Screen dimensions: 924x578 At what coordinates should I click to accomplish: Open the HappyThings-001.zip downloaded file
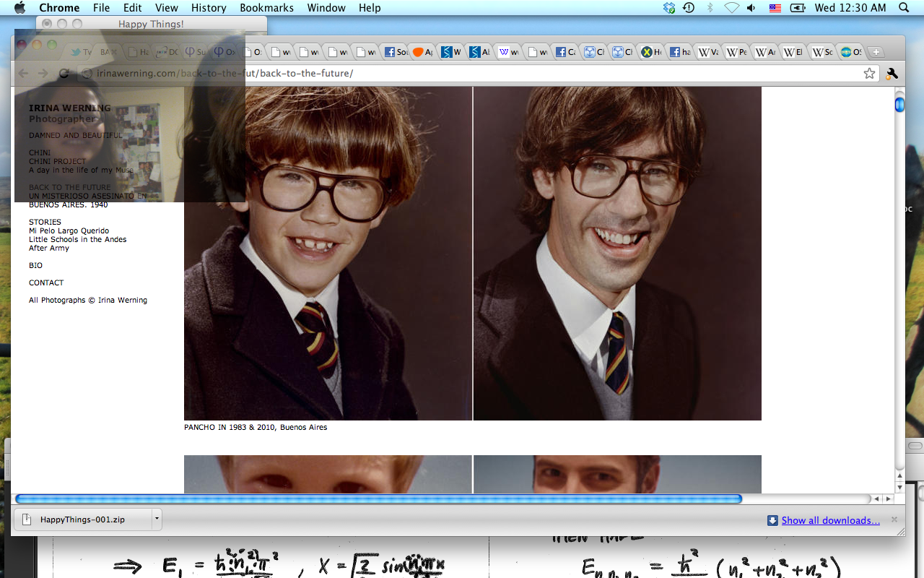coord(82,519)
